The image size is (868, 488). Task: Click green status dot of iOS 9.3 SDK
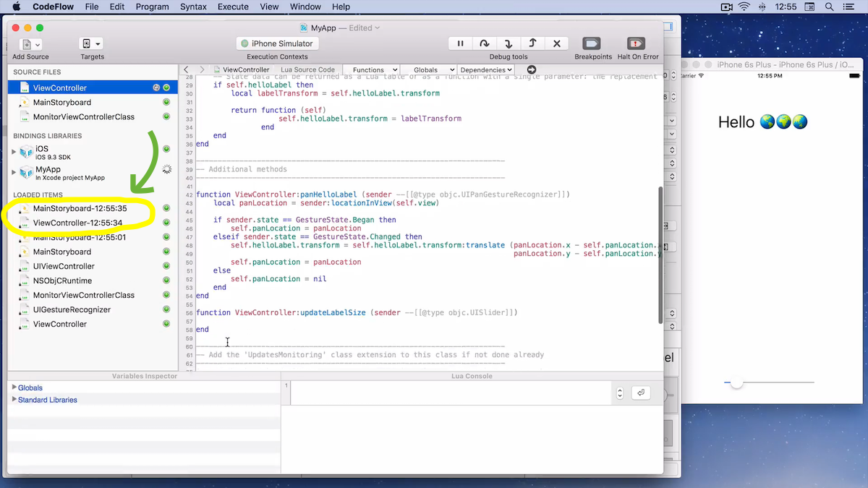point(166,149)
